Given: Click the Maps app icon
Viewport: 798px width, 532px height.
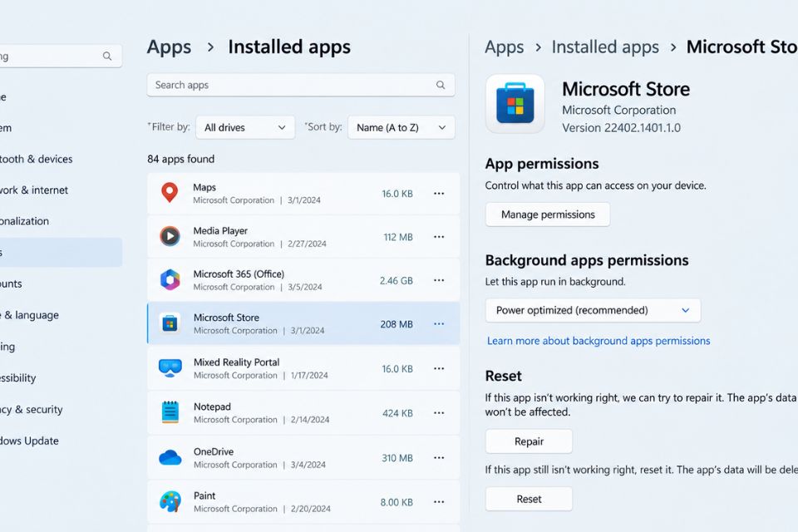Looking at the screenshot, I should pyautogui.click(x=170, y=193).
